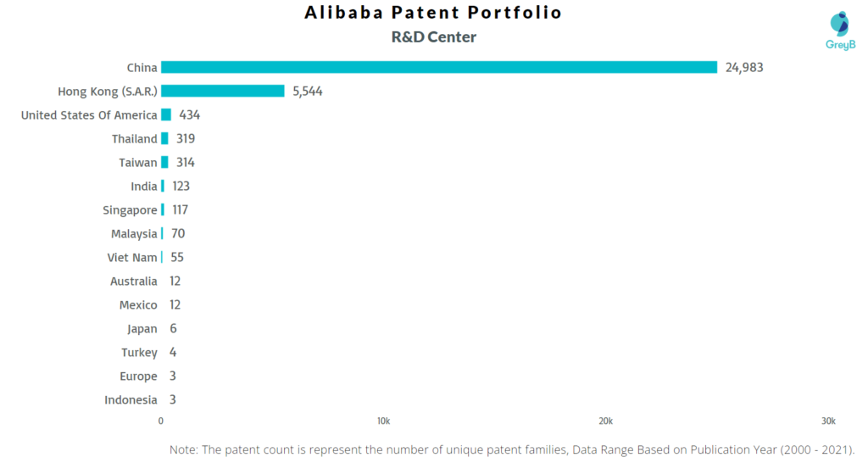
Task: Click the Taiwan bar
Action: [164, 162]
